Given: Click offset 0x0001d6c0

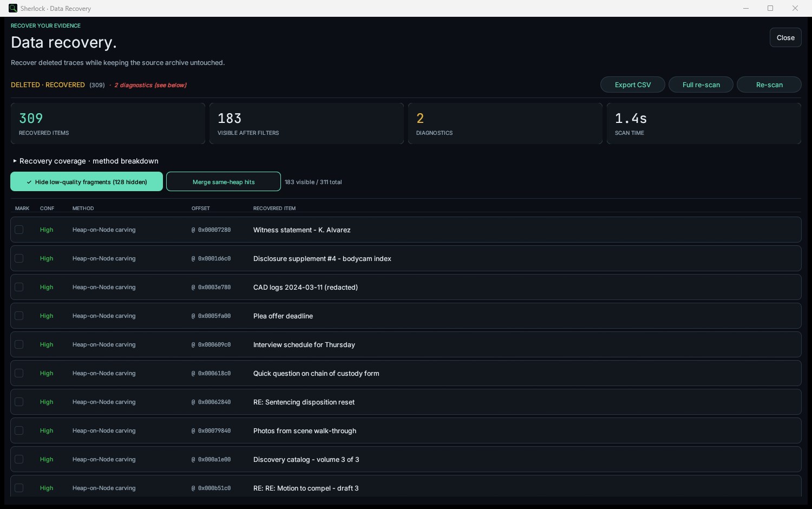Looking at the screenshot, I should tap(211, 258).
